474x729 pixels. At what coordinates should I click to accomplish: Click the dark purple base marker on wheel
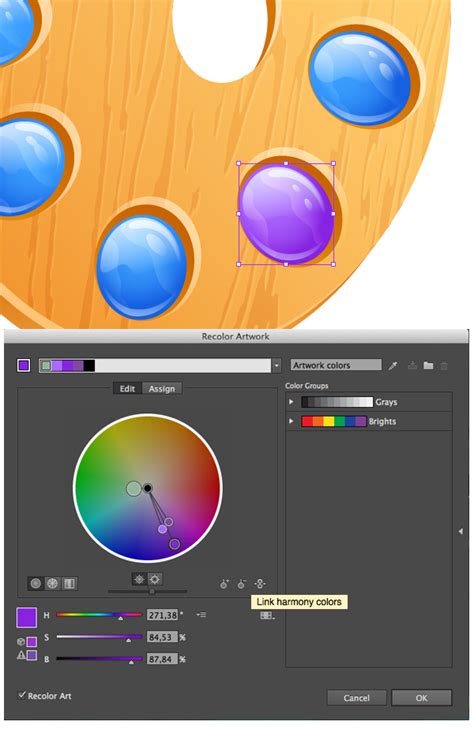[x=174, y=544]
